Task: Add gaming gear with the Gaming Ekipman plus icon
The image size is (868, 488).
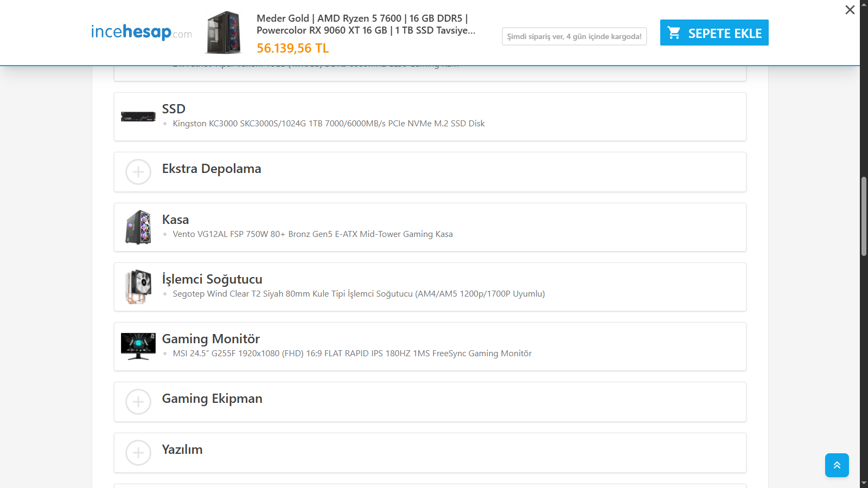Action: 138,402
